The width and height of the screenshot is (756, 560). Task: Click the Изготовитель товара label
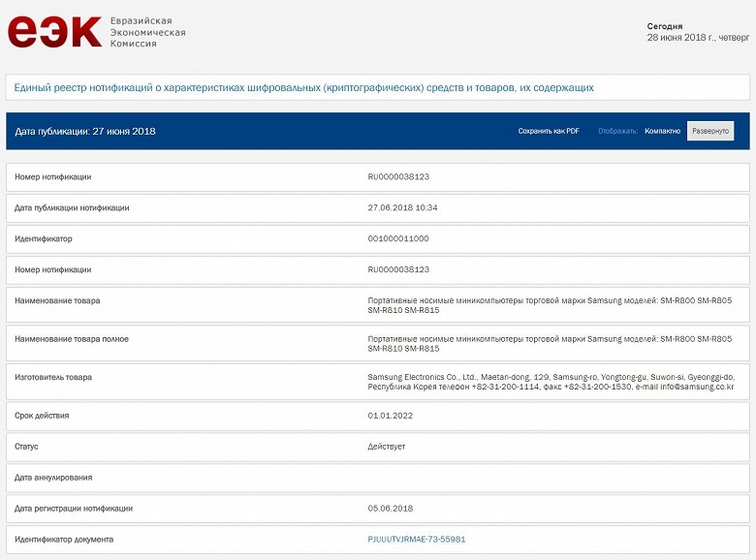pos(53,377)
